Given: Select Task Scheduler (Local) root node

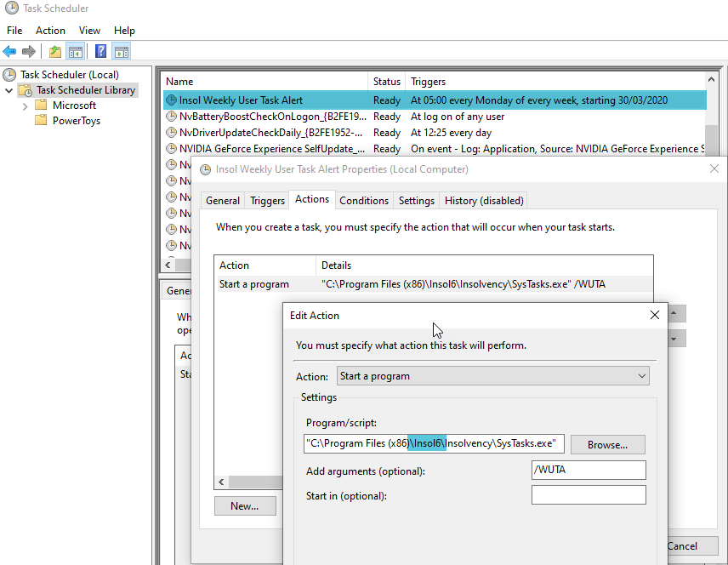Looking at the screenshot, I should pos(69,75).
